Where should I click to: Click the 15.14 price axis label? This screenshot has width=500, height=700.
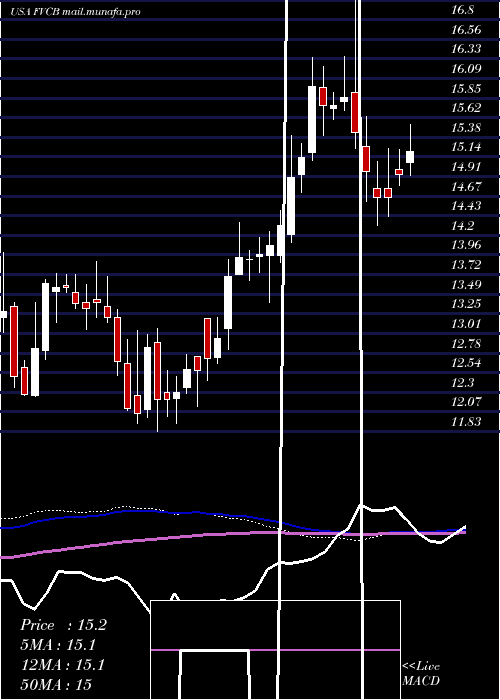466,147
